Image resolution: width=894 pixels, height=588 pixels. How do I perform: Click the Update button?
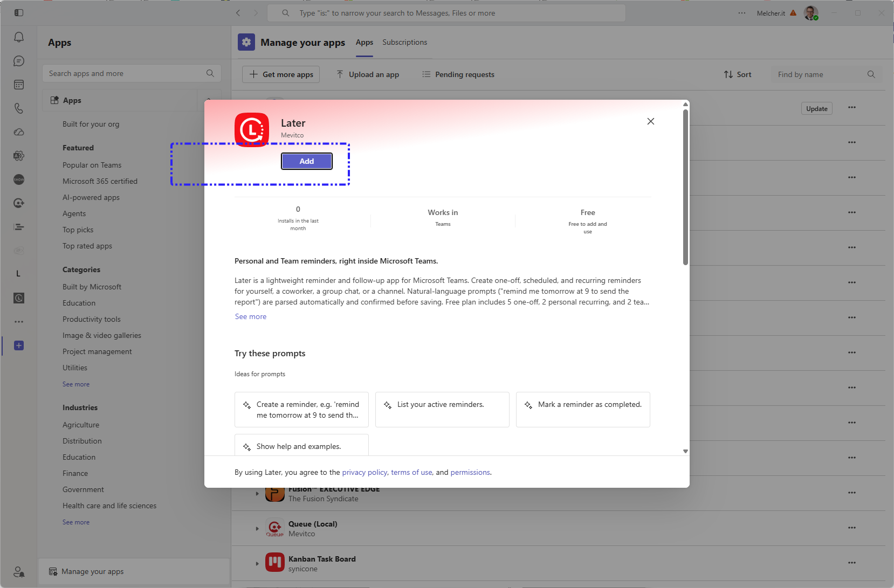tap(817, 108)
